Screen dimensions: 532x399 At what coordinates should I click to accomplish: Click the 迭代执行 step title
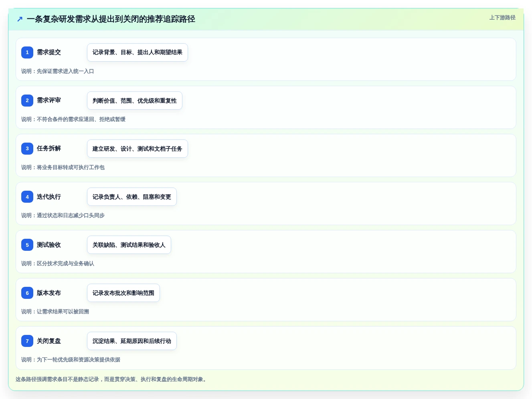(x=49, y=197)
